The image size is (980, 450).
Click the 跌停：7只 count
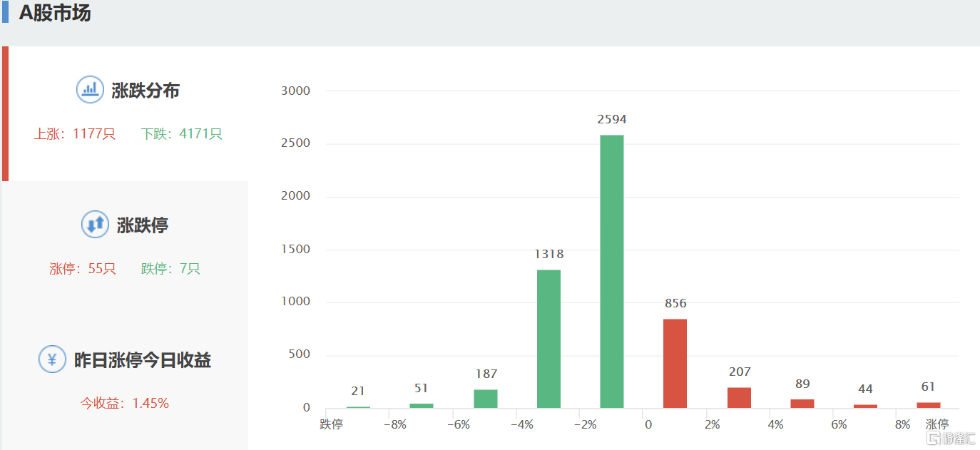[x=170, y=269]
